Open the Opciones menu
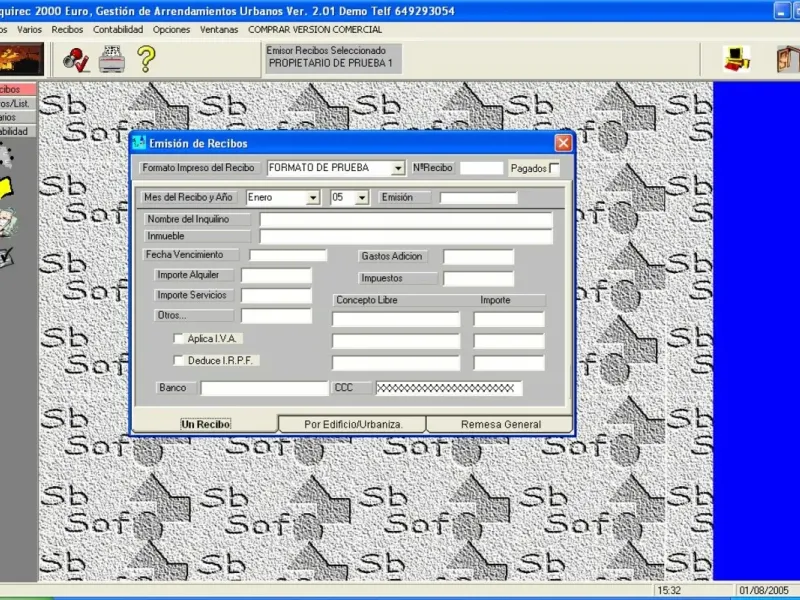The width and height of the screenshot is (800, 600). pos(171,30)
